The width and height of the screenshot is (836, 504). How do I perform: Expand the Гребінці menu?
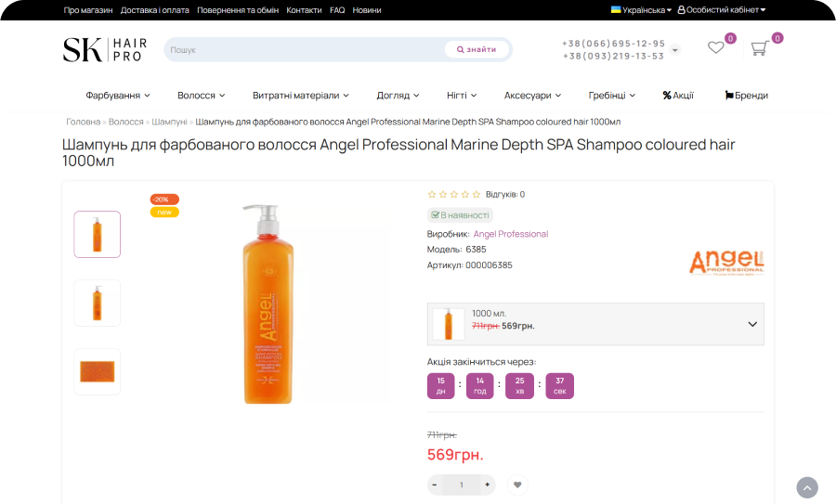pos(611,96)
